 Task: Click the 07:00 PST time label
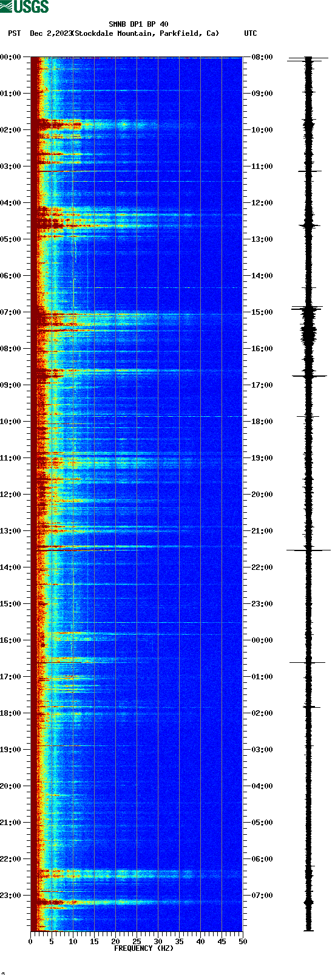coord(11,312)
